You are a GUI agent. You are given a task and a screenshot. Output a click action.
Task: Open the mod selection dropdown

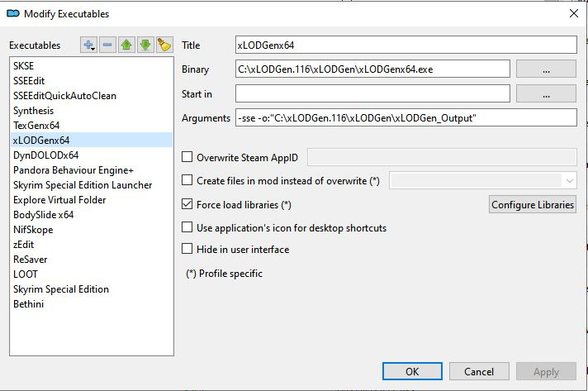(483, 180)
